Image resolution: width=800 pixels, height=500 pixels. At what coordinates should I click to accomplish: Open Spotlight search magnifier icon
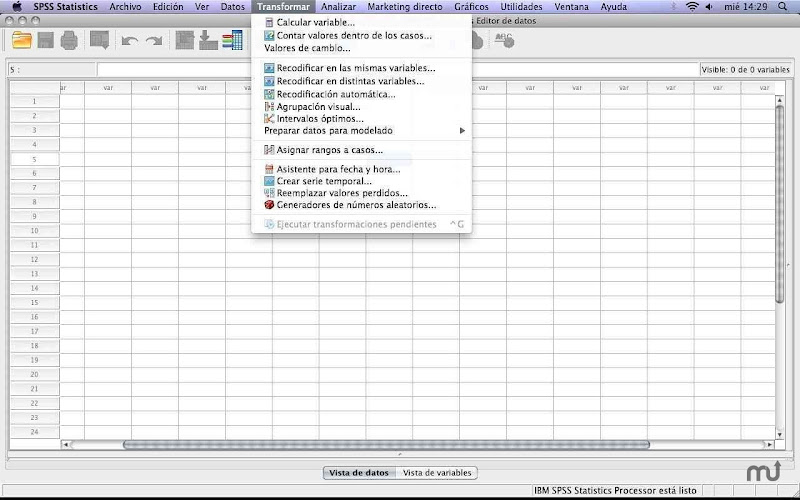point(783,7)
